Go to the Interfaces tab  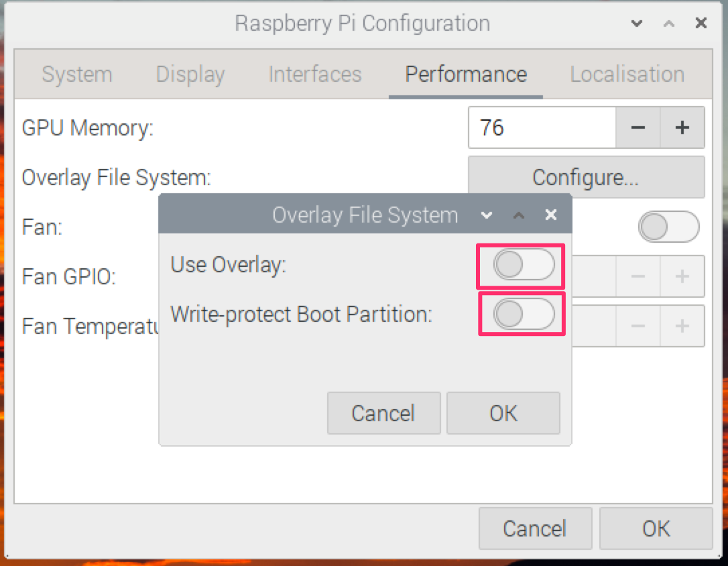[x=314, y=74]
